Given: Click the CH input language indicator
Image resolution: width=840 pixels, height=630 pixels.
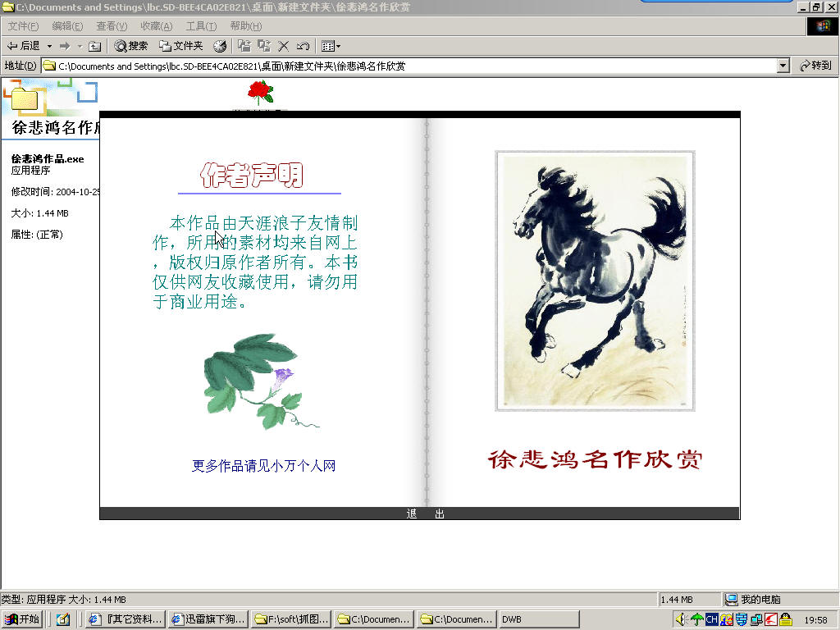Looking at the screenshot, I should pyautogui.click(x=711, y=620).
